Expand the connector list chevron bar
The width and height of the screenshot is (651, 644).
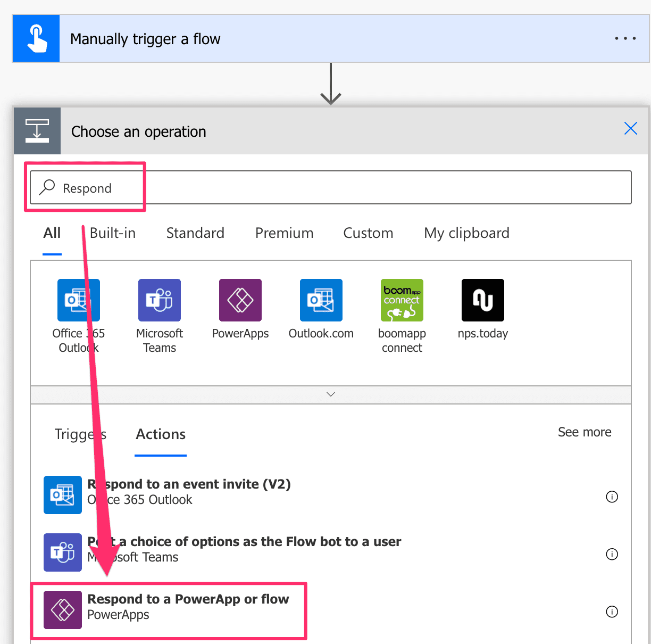coord(331,394)
